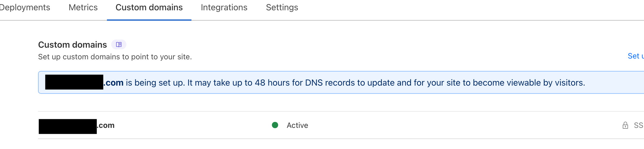This screenshot has height=149, width=644.
Task: Select the Custom domains tab
Action: (x=149, y=8)
